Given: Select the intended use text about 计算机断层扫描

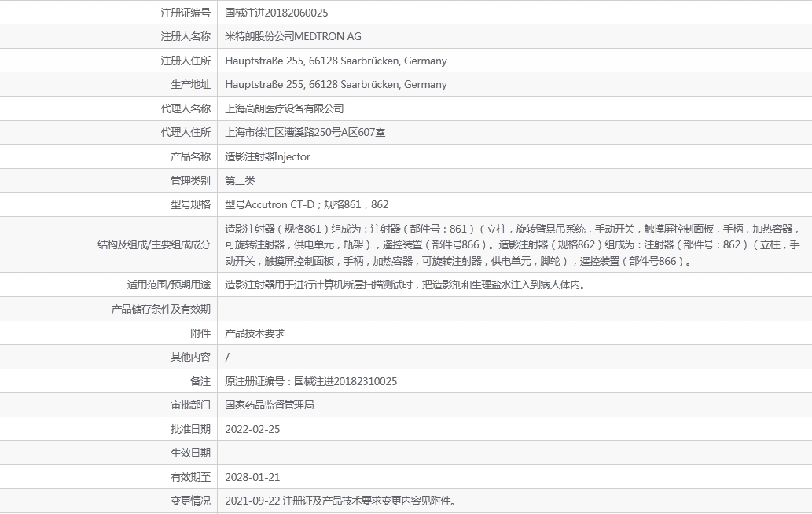Looking at the screenshot, I should [x=406, y=285].
